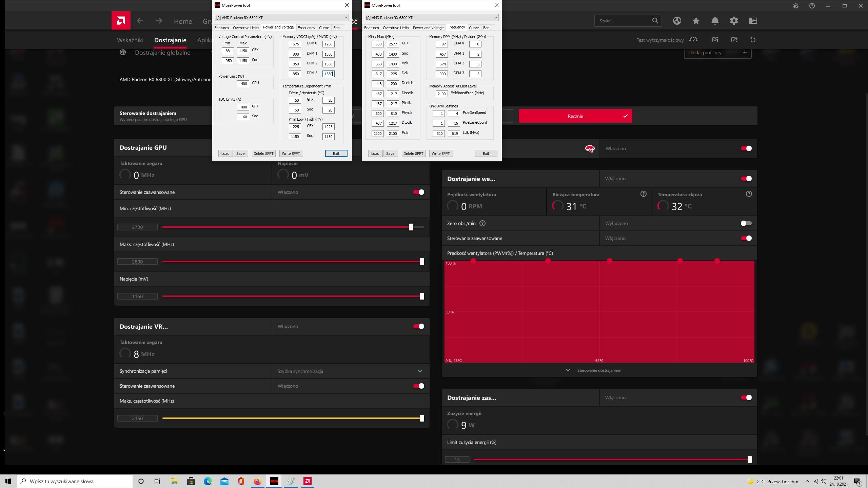
Task: Go forward with the right arrow icon
Action: click(159, 21)
